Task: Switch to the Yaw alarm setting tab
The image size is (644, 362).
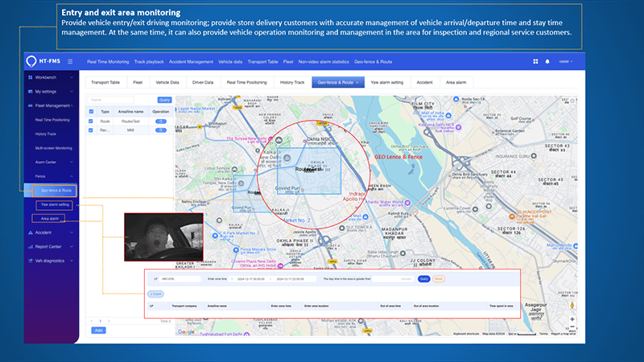Action: click(387, 83)
